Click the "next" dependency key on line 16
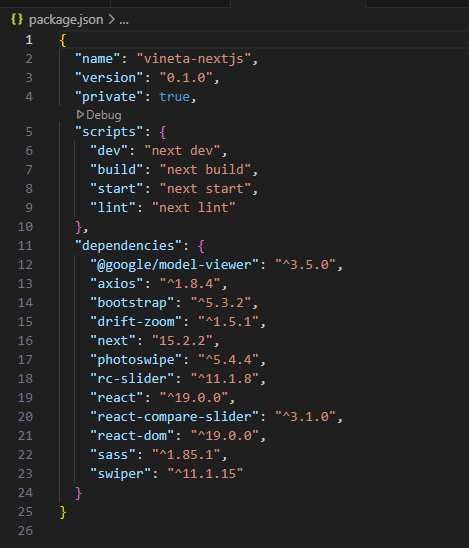The height and width of the screenshot is (548, 469). coord(113,340)
